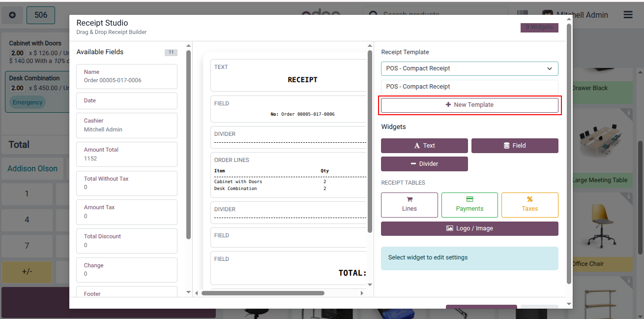644x319 pixels.
Task: Click the Available Fields scroll-down arrow
Action: [188, 292]
